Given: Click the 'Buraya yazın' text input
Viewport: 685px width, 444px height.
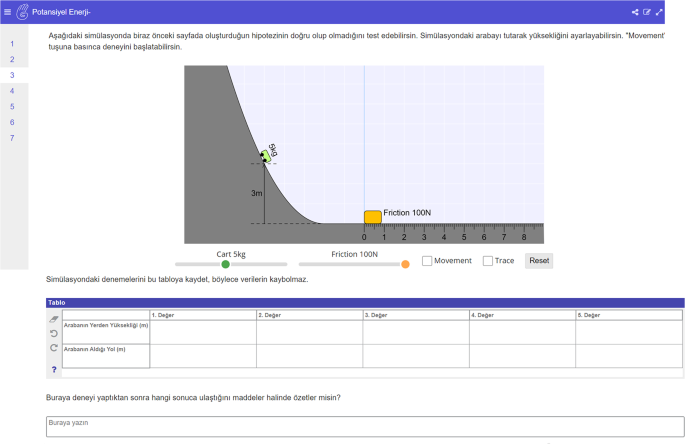Looking at the screenshot, I should (x=365, y=427).
